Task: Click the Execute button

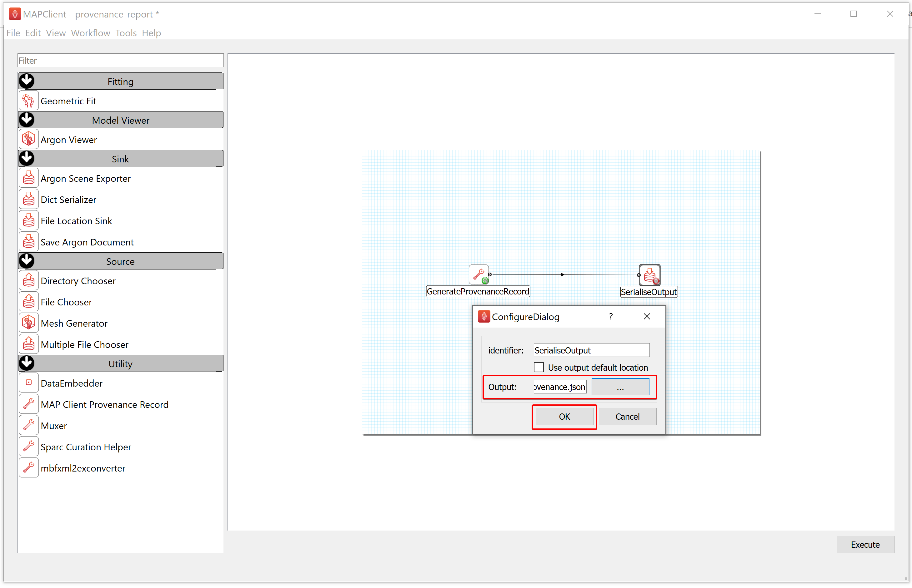Action: (x=864, y=545)
